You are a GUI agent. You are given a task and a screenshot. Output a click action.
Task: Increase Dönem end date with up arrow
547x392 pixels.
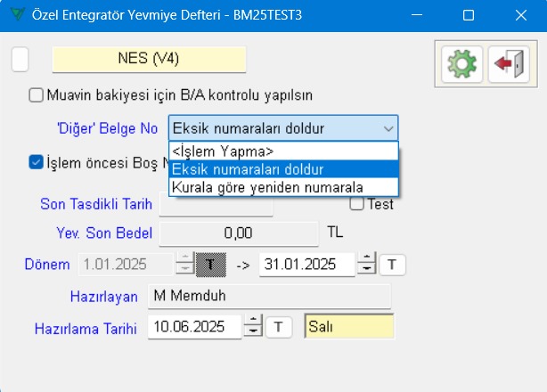(366, 258)
